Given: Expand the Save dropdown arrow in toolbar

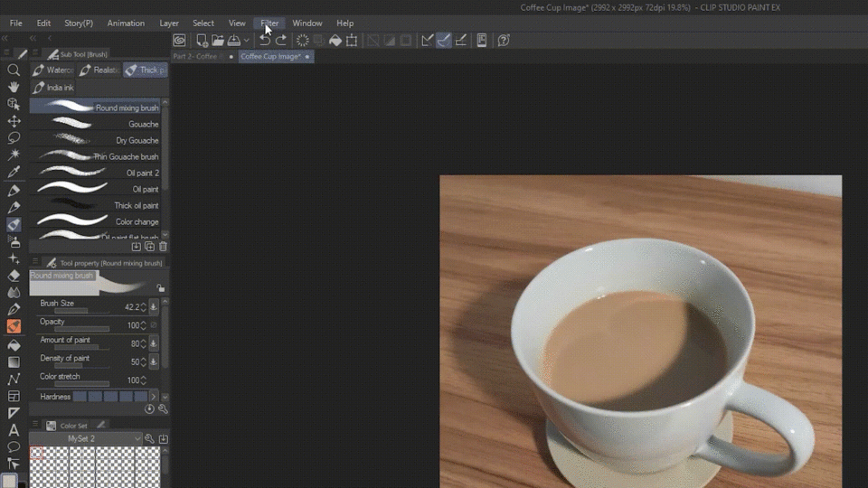Looking at the screenshot, I should tap(246, 41).
